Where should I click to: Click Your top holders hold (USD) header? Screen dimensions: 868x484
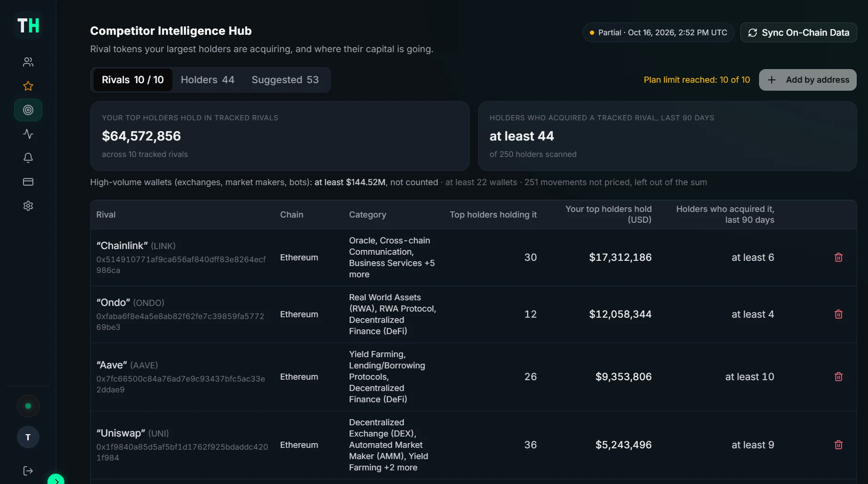pyautogui.click(x=608, y=214)
